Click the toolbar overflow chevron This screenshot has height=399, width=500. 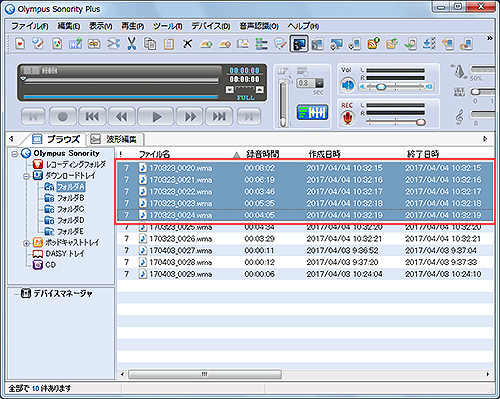489,38
